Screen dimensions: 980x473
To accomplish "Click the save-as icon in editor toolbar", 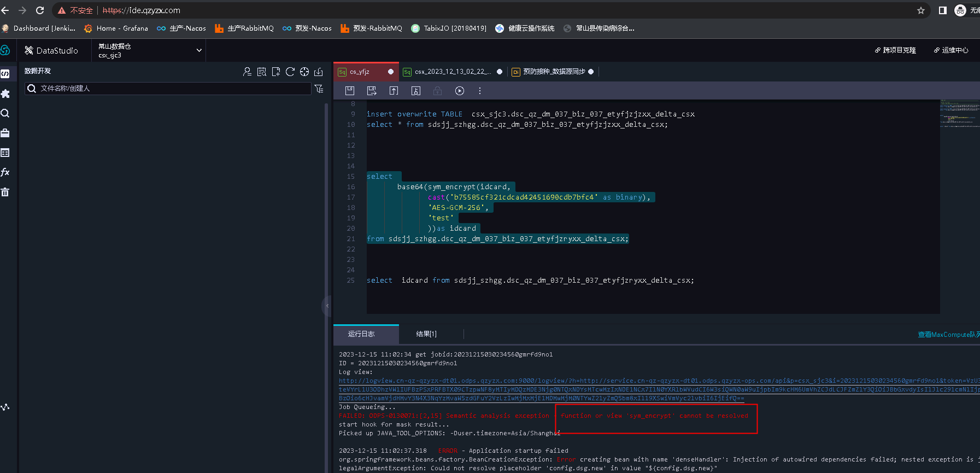I will point(372,91).
